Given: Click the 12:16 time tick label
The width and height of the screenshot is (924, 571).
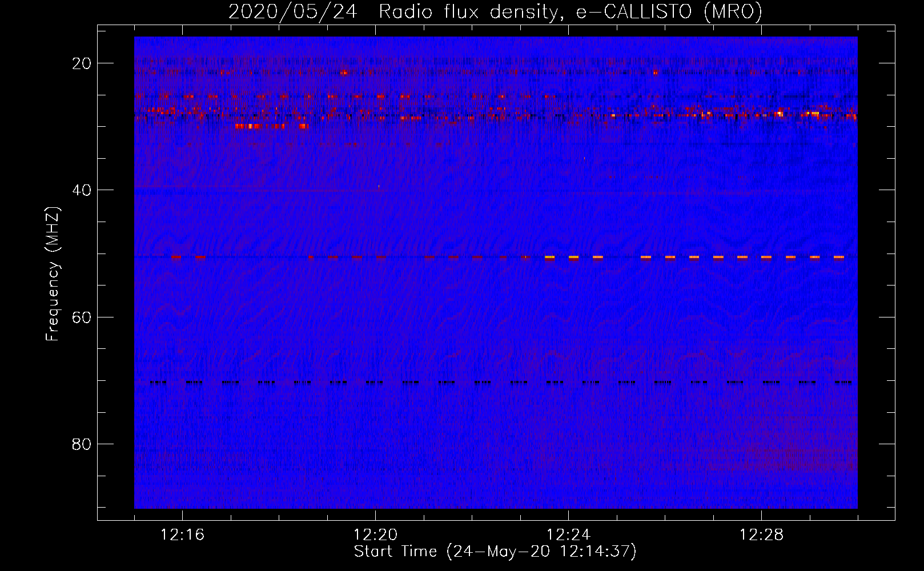Looking at the screenshot, I should click(x=183, y=535).
